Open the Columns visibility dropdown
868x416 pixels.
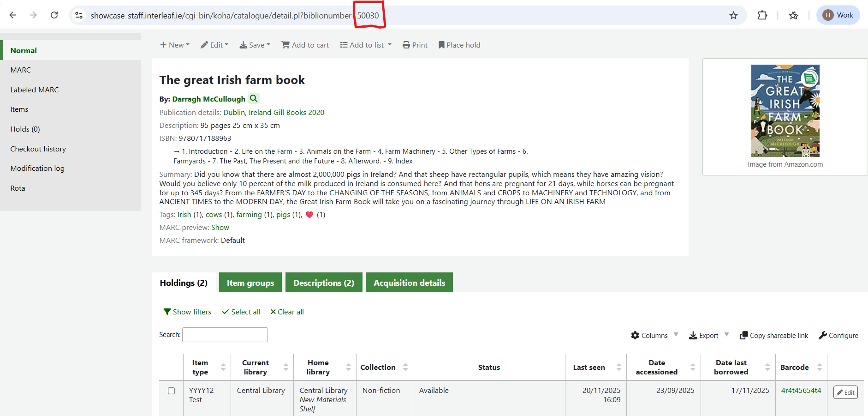[654, 335]
